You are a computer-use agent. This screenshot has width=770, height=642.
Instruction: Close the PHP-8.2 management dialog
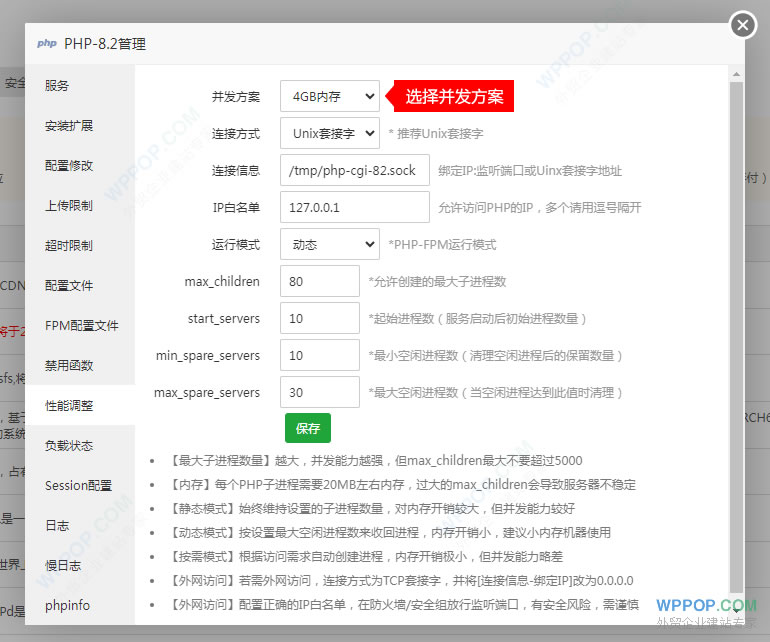click(742, 25)
